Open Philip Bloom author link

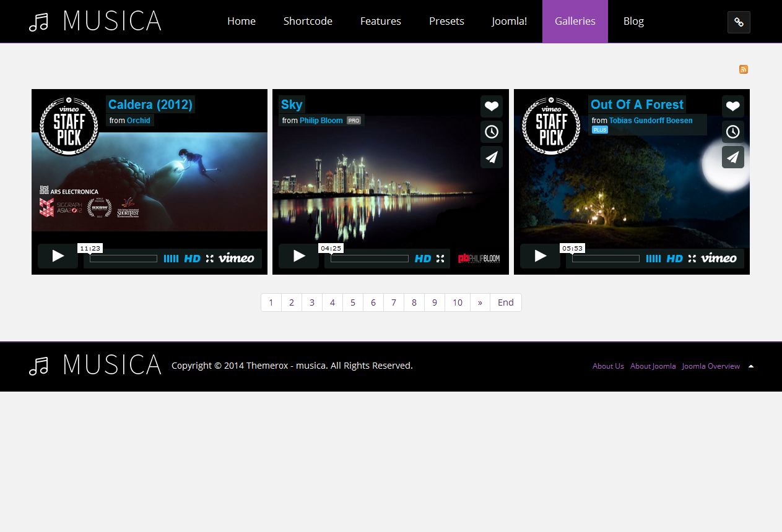point(321,121)
